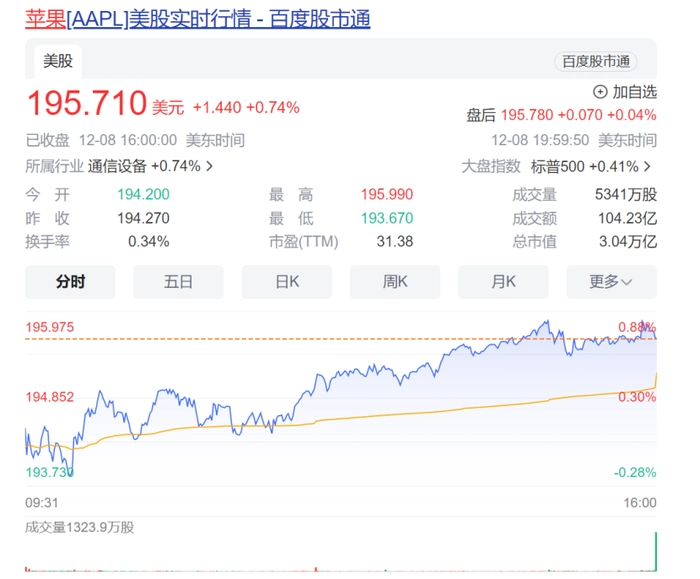Click the 百度股市通 badge button
This screenshot has width=700, height=579.
(596, 61)
